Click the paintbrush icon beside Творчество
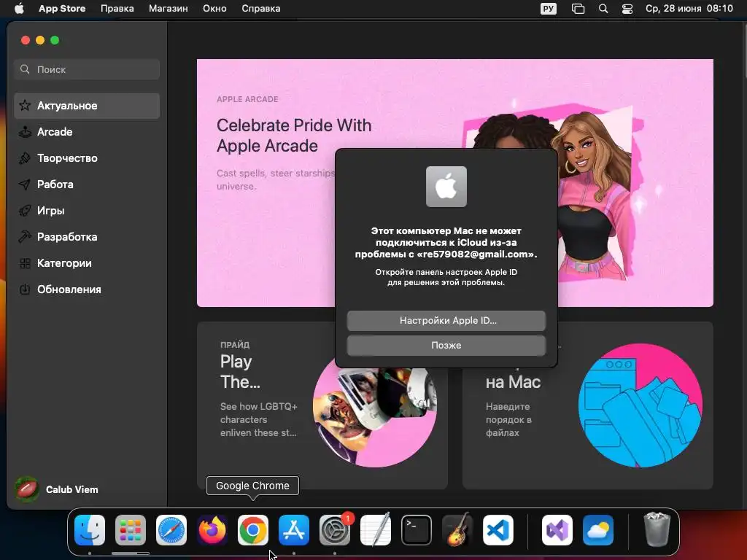Image resolution: width=747 pixels, height=560 pixels. coord(25,158)
